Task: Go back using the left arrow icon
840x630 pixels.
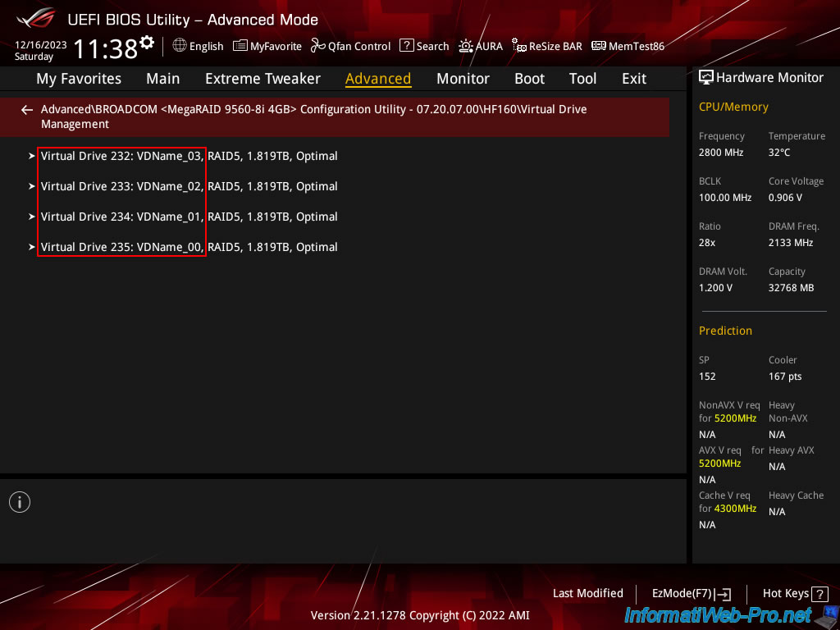Action: 27,110
